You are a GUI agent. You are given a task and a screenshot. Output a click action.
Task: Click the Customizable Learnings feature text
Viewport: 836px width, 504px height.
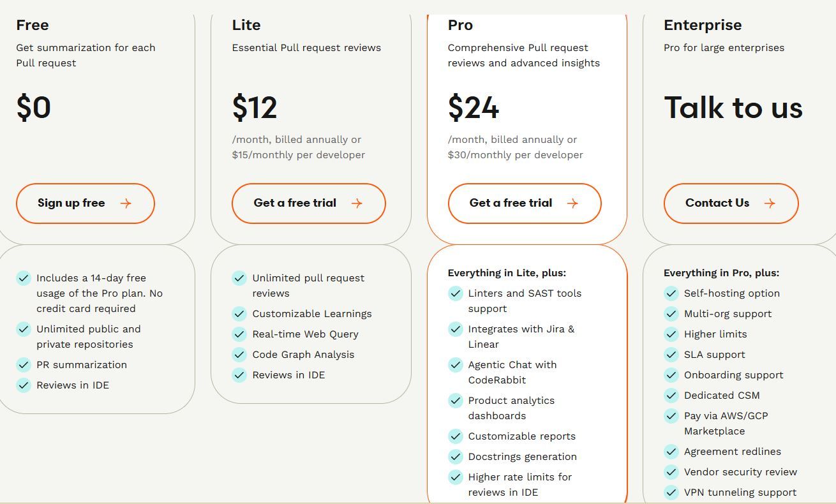coord(312,314)
